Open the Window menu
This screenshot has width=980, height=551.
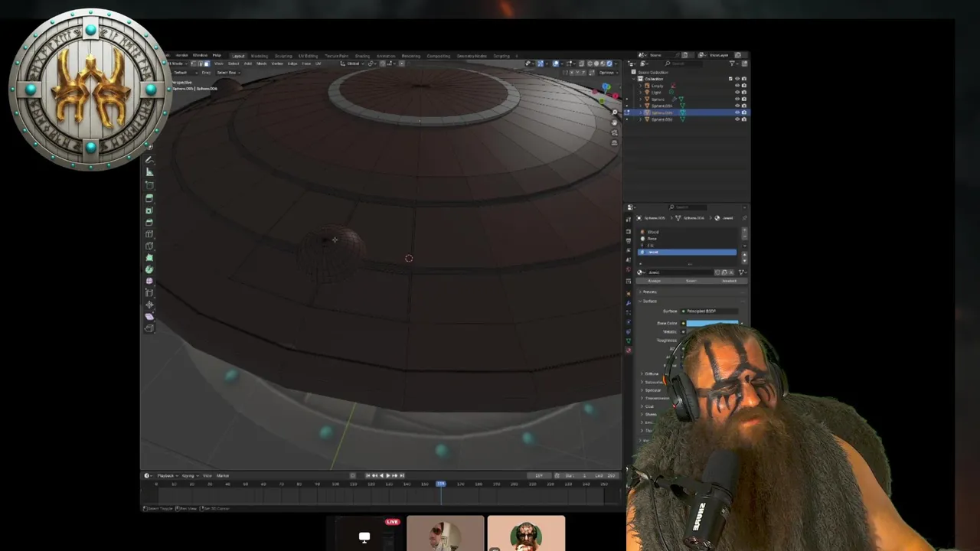(x=200, y=55)
